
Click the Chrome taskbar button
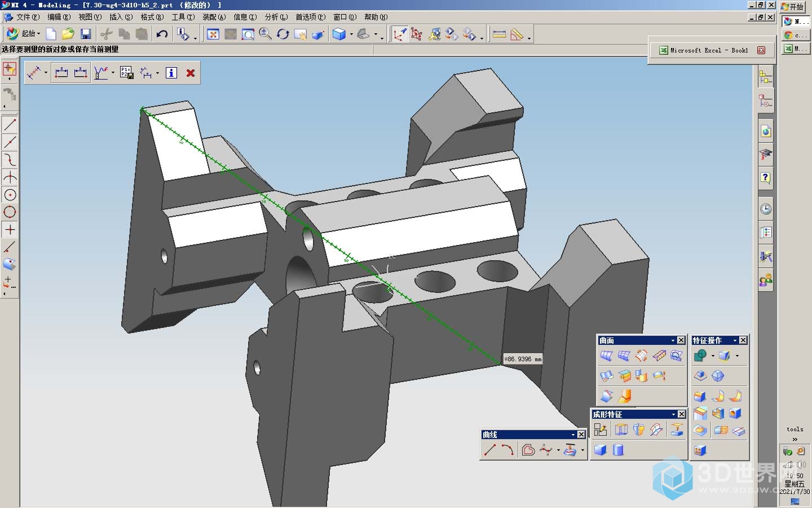point(795,35)
